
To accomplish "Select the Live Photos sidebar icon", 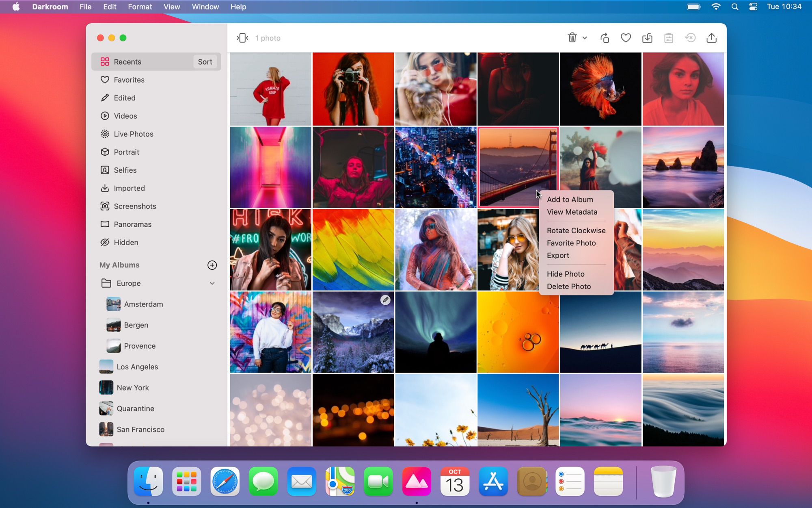I will click(105, 134).
